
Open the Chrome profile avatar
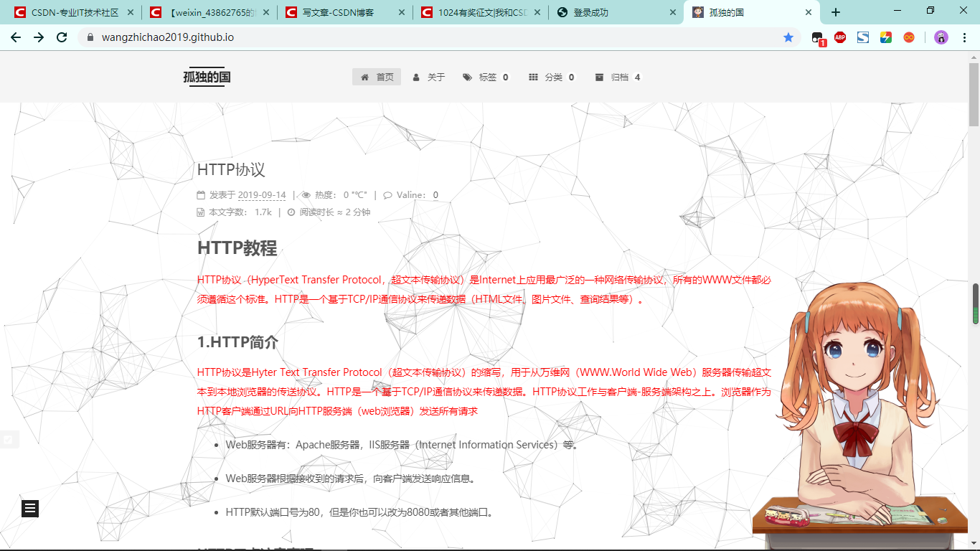941,37
